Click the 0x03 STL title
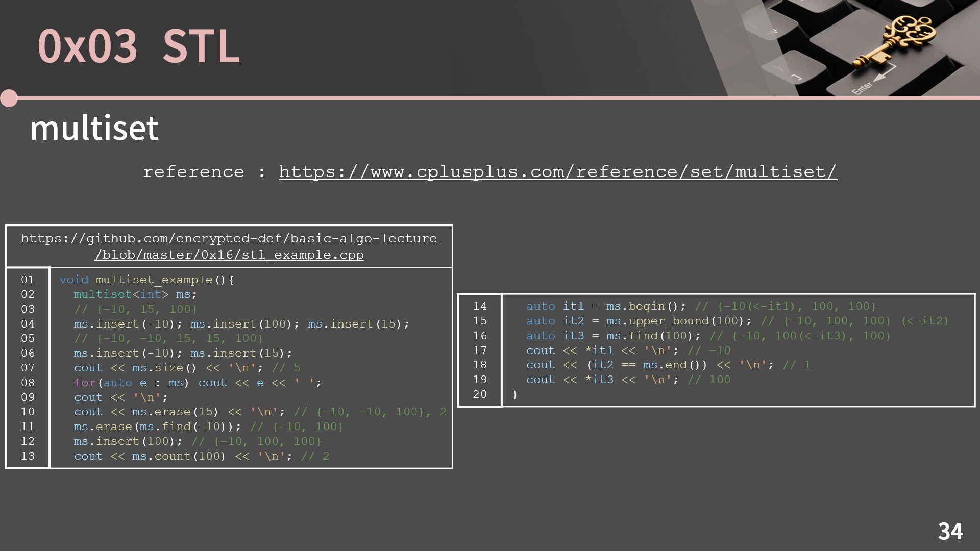This screenshot has height=551, width=980. tap(139, 46)
